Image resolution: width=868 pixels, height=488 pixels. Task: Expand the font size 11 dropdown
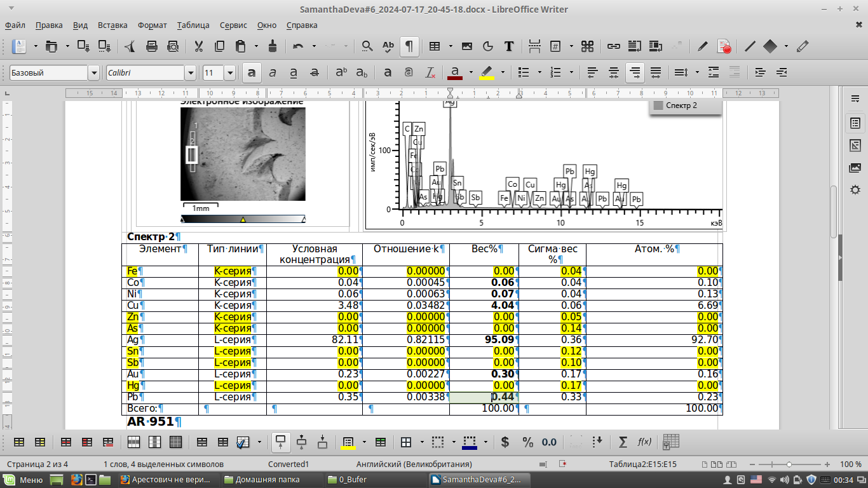pos(229,72)
